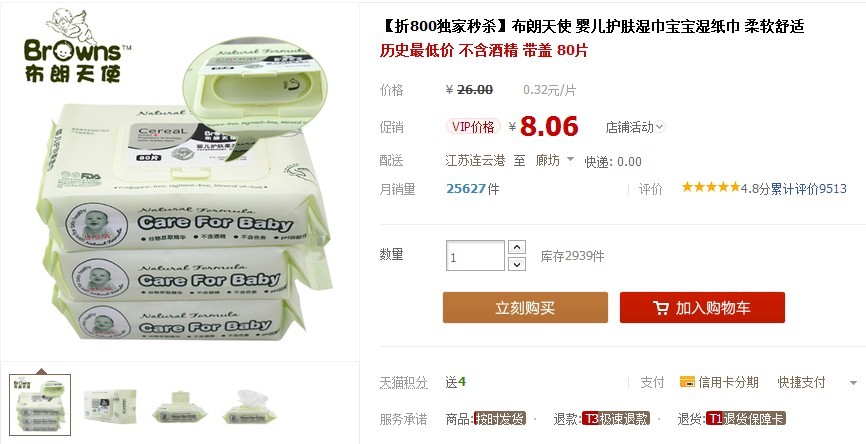Expand the payment options arrow after 快捷支付
Viewport: 866px width, 444px height.
point(853,383)
